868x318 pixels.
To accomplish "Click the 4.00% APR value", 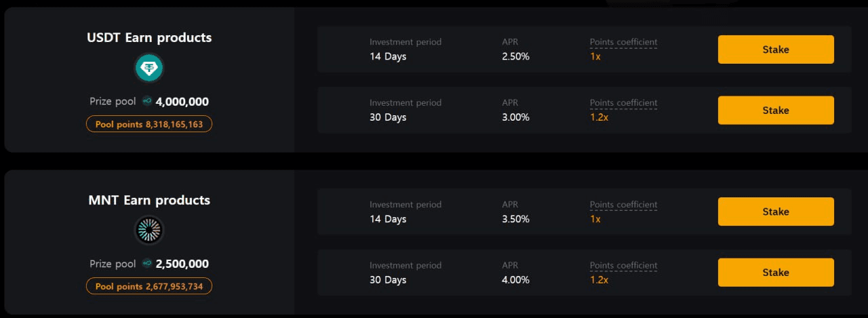I will pos(515,280).
